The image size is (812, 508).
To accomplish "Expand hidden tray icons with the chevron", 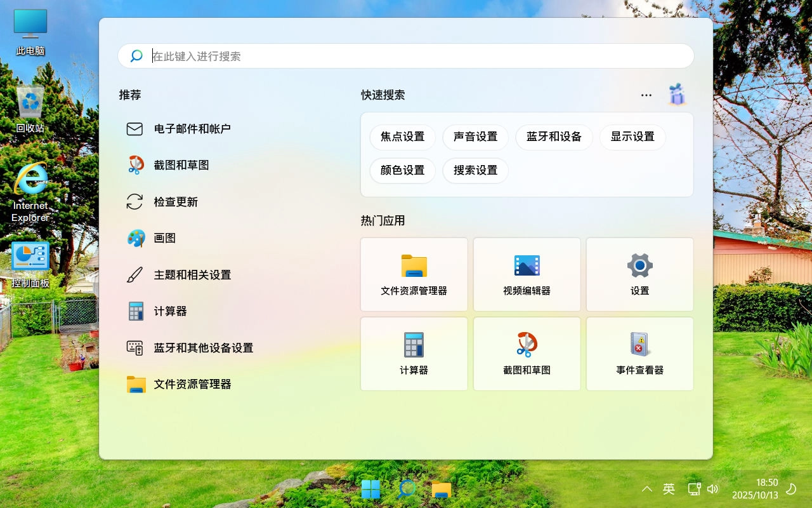I will click(646, 489).
